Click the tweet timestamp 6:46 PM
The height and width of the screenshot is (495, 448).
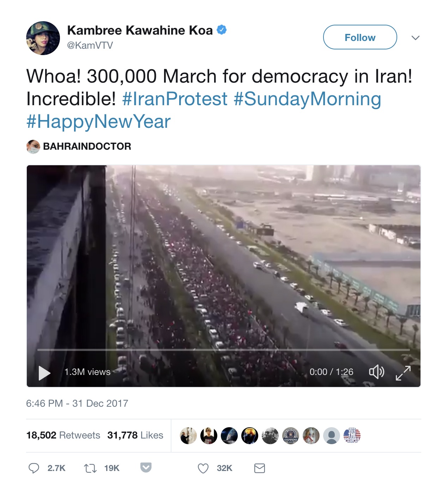[44, 403]
